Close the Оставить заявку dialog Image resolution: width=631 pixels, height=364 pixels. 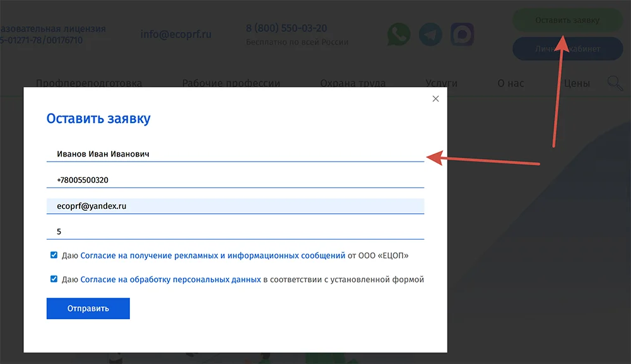[435, 98]
